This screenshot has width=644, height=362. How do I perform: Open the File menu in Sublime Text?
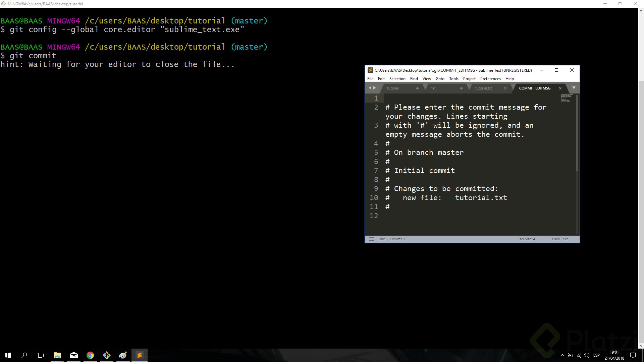[x=370, y=79]
